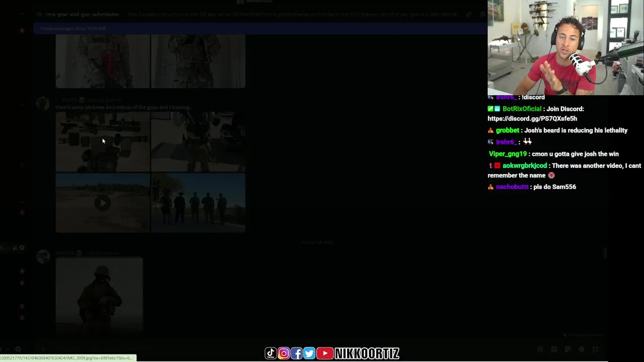Image resolution: width=644 pixels, height=362 pixels.
Task: Click nachobuttt username in stream chat
Action: [512, 187]
